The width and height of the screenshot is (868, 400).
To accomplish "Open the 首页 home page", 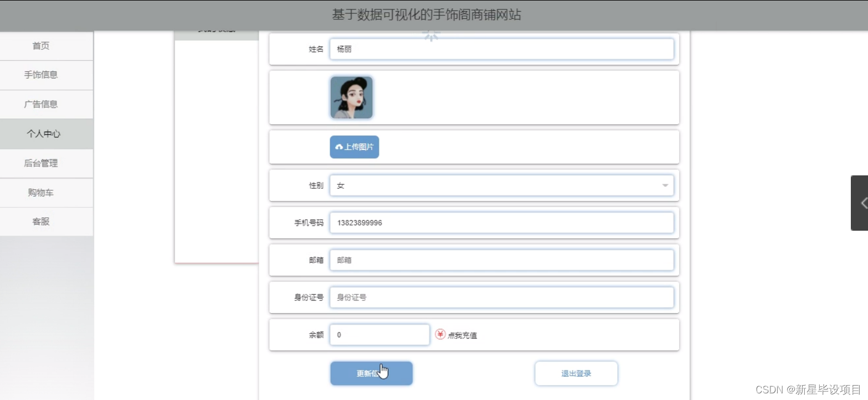I will pyautogui.click(x=40, y=45).
